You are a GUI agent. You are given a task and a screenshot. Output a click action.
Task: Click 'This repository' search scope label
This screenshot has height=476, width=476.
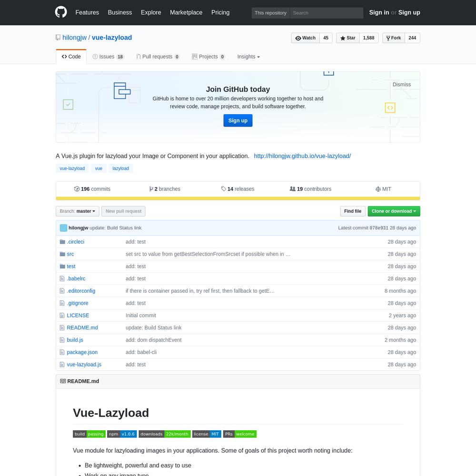click(270, 13)
